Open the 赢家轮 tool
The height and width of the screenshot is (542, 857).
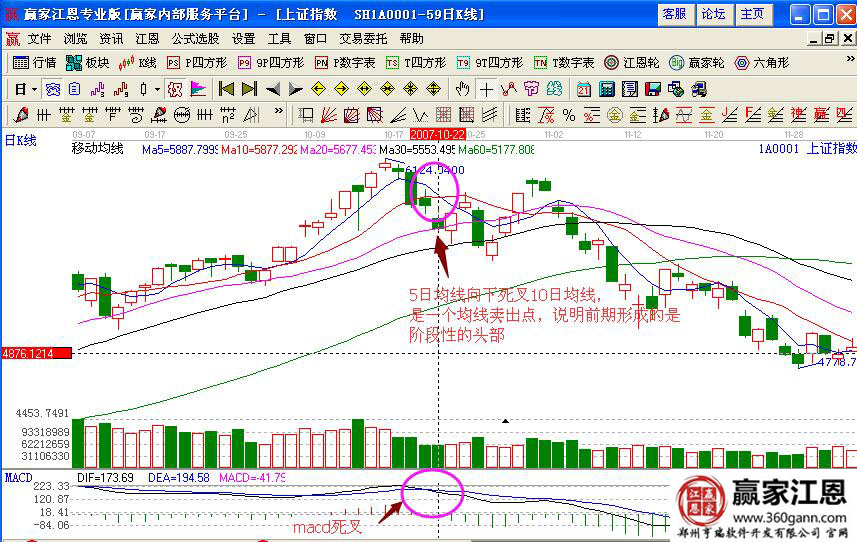(698, 62)
